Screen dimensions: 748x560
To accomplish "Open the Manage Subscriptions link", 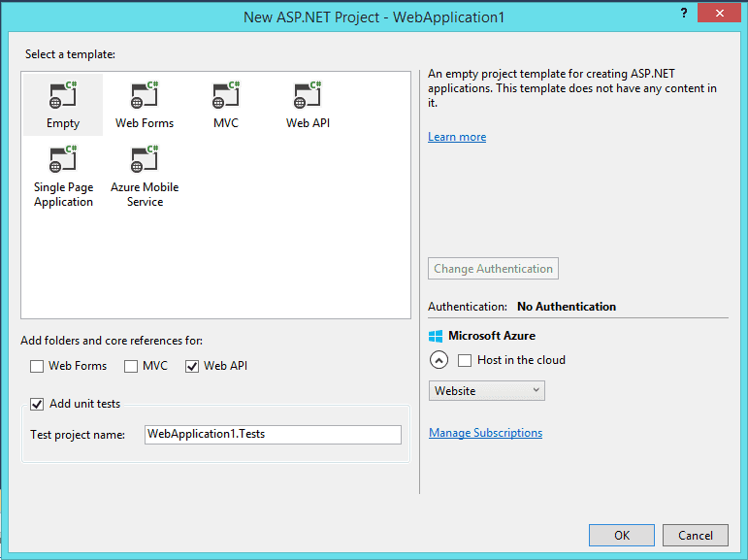I will (x=486, y=433).
